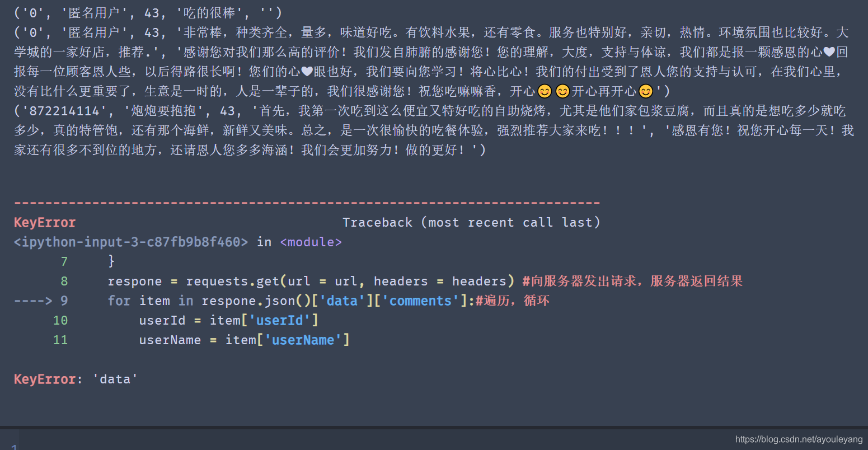The width and height of the screenshot is (868, 450).
Task: Click the <module> text in traceback
Action: pyautogui.click(x=311, y=242)
